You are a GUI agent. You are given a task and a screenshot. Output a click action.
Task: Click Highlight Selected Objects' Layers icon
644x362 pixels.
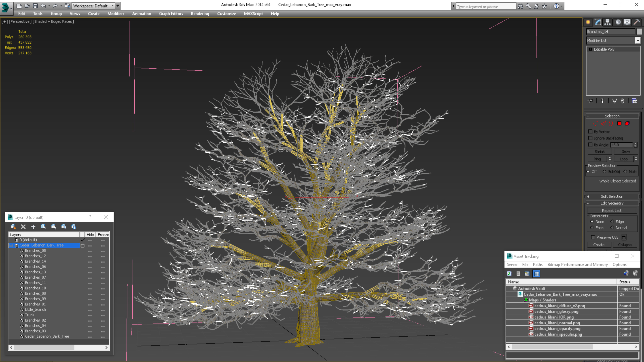[53, 227]
